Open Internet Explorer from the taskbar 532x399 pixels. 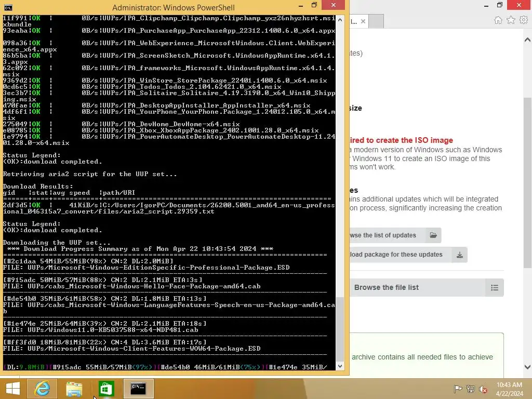[x=42, y=389]
